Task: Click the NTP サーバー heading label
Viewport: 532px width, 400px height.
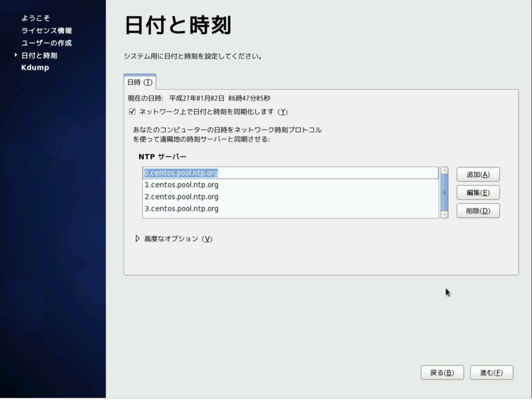Action: click(162, 157)
